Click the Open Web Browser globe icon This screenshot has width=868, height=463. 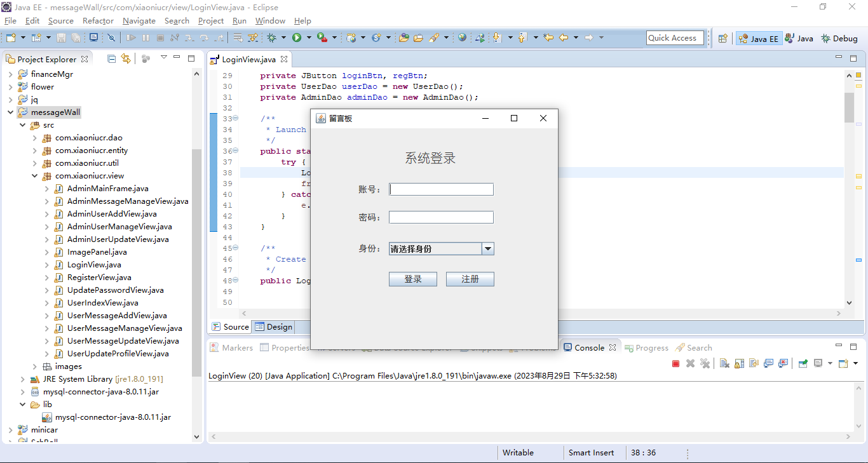click(x=462, y=37)
